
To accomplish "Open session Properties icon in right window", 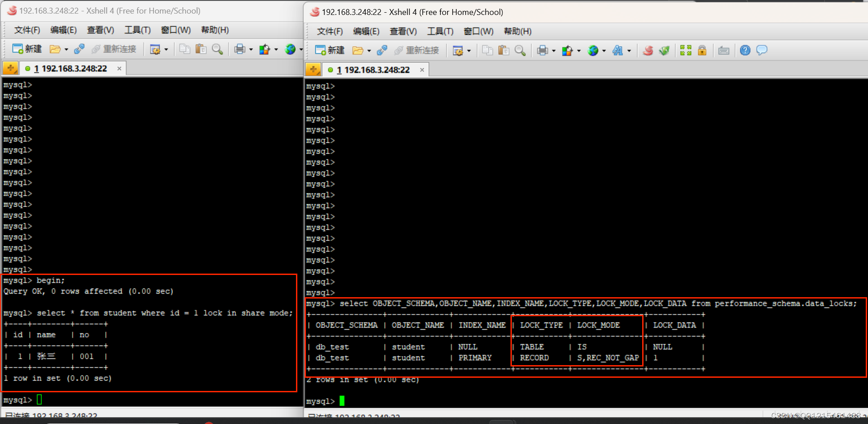I will (x=458, y=50).
